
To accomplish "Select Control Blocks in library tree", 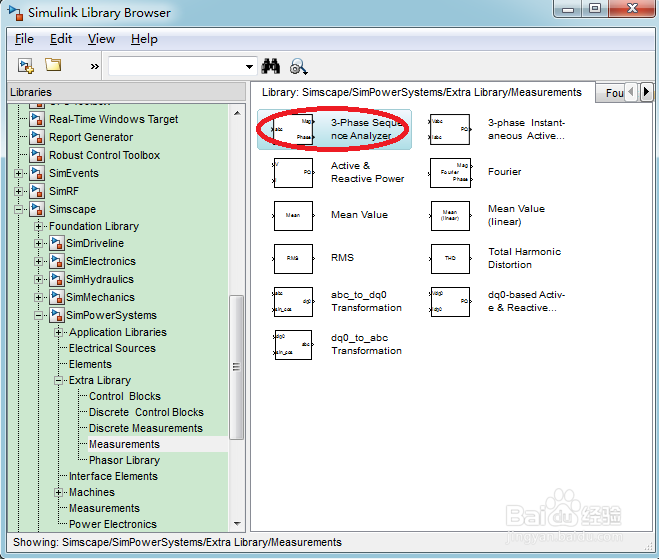I will click(125, 396).
